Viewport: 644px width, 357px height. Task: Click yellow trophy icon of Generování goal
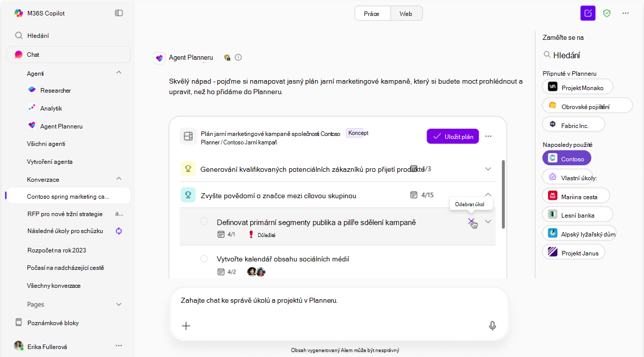(x=188, y=169)
